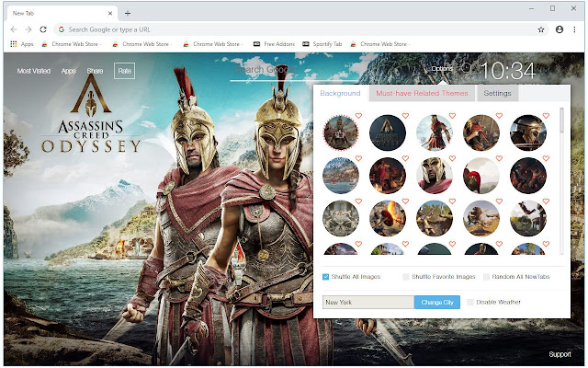Open the last Chrome Web Store bookmark
The height and width of the screenshot is (368, 588).
pos(380,44)
